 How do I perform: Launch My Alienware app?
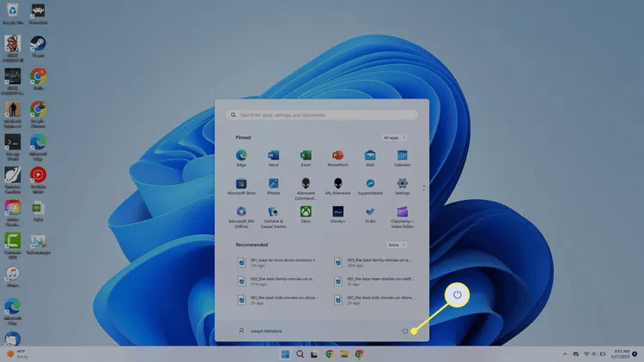pyautogui.click(x=337, y=186)
